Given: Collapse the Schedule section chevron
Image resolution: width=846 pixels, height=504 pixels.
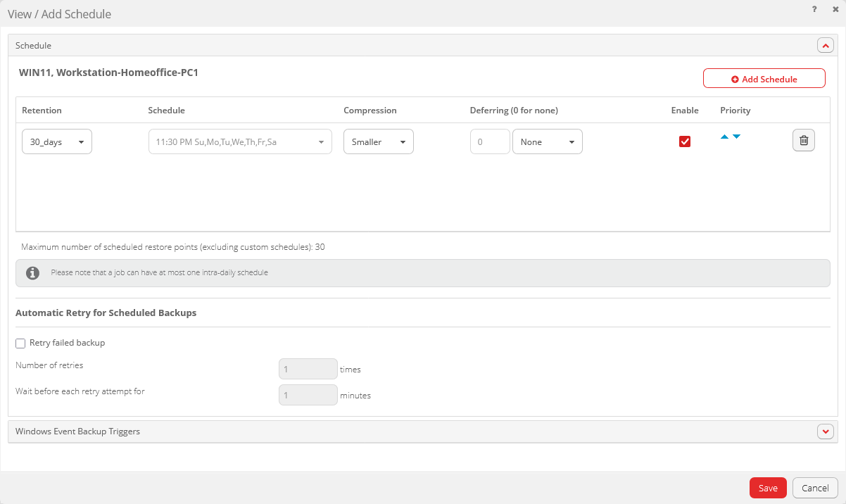Looking at the screenshot, I should click(x=825, y=46).
